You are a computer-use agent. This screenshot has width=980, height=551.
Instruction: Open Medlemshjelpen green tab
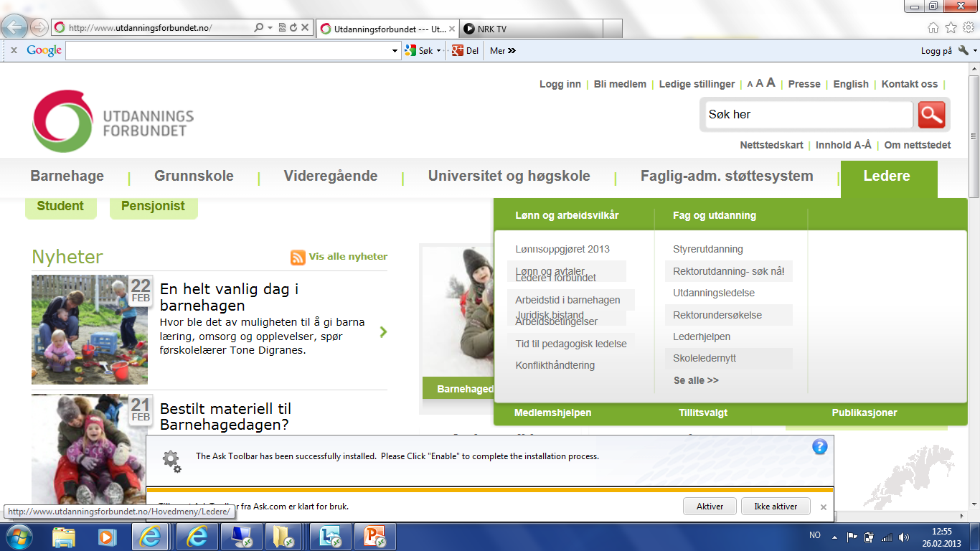pyautogui.click(x=553, y=413)
